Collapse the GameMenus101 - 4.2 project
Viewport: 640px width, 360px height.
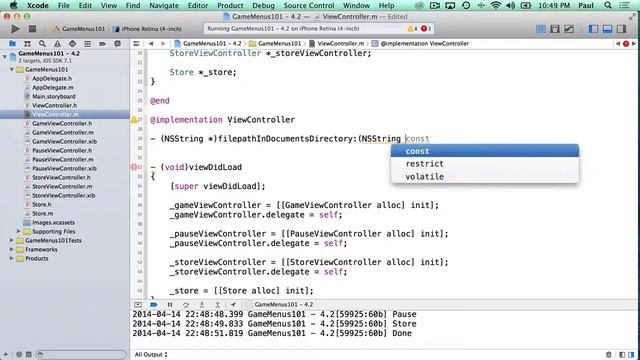tap(5, 57)
